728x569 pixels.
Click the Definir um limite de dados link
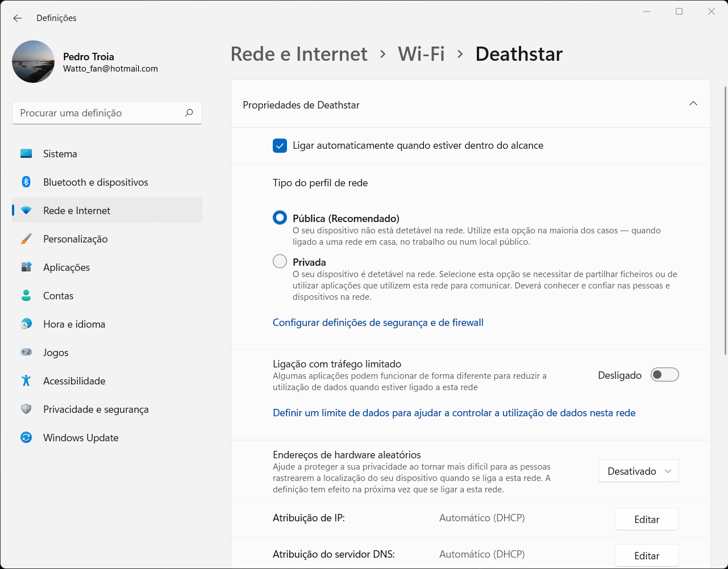click(x=454, y=413)
